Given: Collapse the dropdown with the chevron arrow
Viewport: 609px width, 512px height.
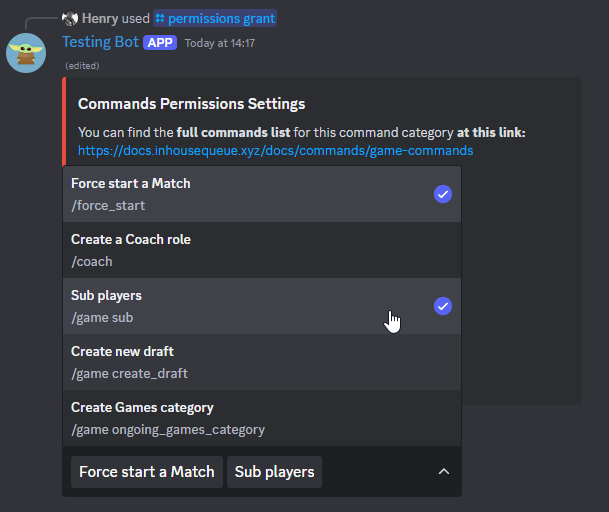Looking at the screenshot, I should (444, 472).
